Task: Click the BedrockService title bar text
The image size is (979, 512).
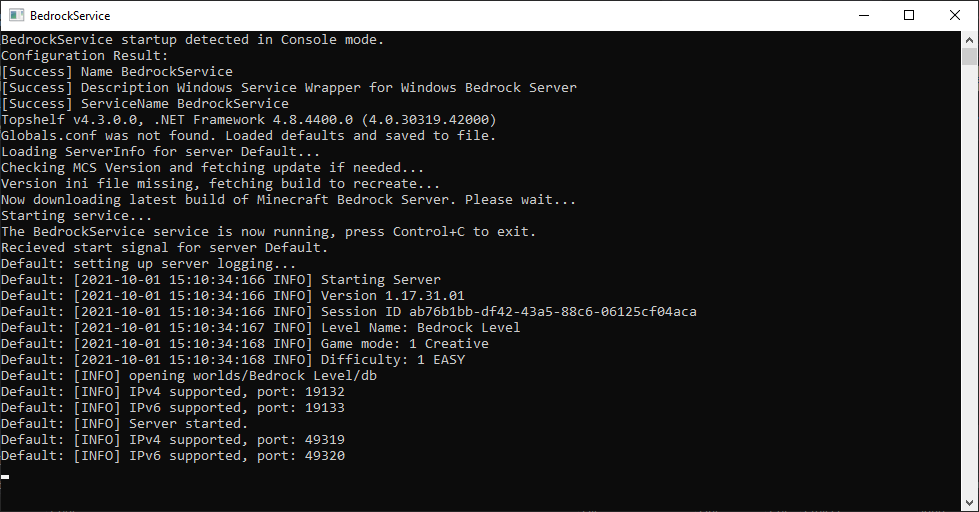Action: tap(70, 16)
